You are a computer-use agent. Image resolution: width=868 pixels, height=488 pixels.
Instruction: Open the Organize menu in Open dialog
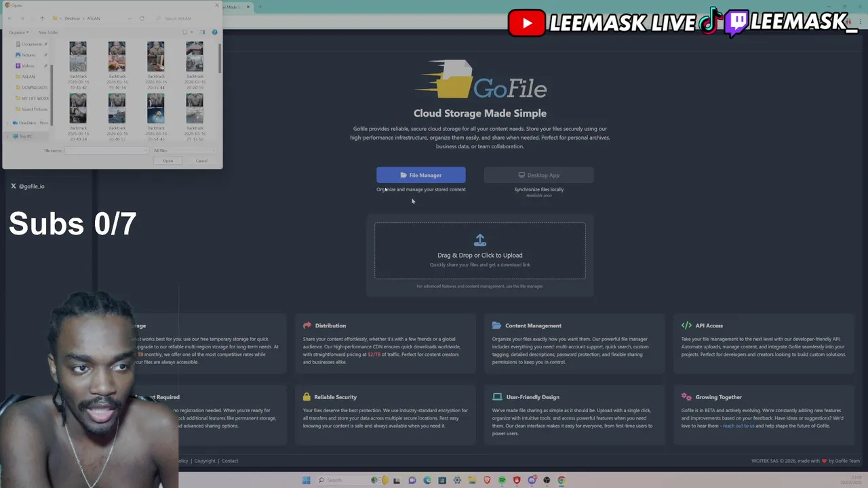click(18, 33)
